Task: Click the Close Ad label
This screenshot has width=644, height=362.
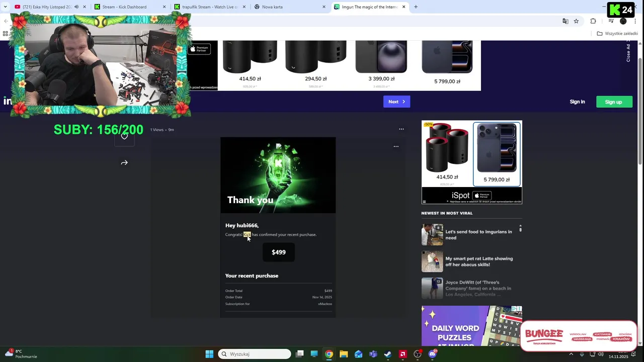Action: click(x=628, y=52)
